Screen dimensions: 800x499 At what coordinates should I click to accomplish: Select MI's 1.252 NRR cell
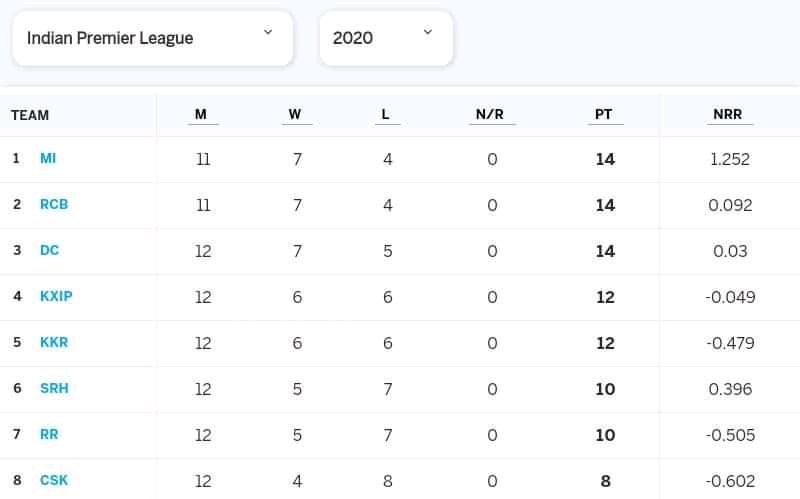[x=730, y=159]
